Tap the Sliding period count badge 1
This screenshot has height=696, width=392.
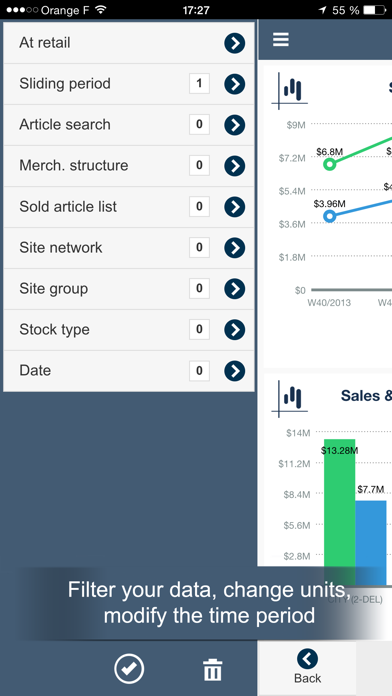(199, 83)
